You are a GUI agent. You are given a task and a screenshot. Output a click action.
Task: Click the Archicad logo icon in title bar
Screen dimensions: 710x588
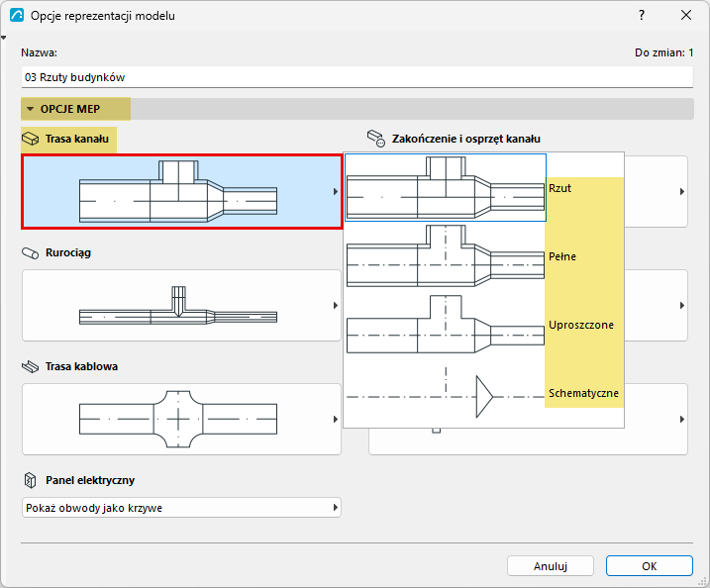click(17, 16)
